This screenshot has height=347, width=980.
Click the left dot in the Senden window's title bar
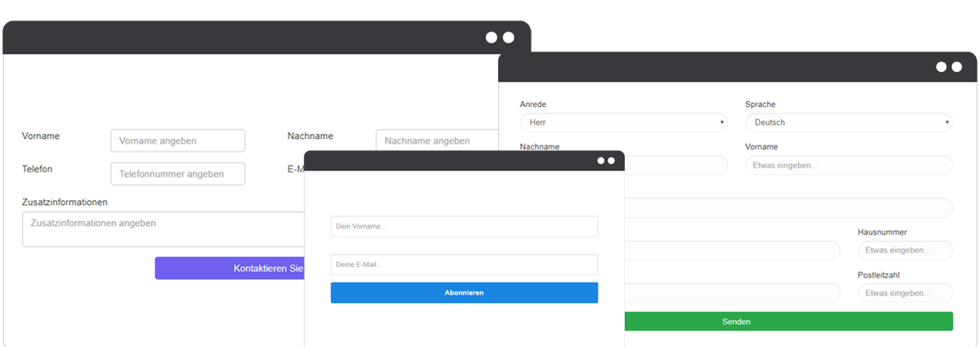[x=942, y=67]
